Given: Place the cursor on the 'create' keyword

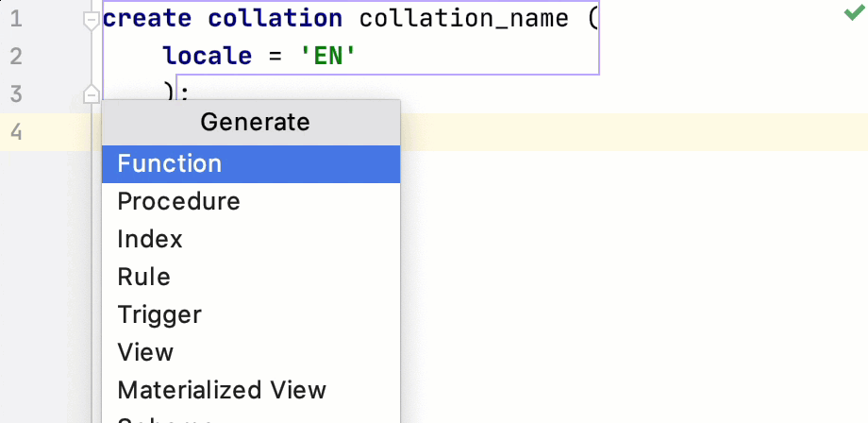Looking at the screenshot, I should point(147,19).
